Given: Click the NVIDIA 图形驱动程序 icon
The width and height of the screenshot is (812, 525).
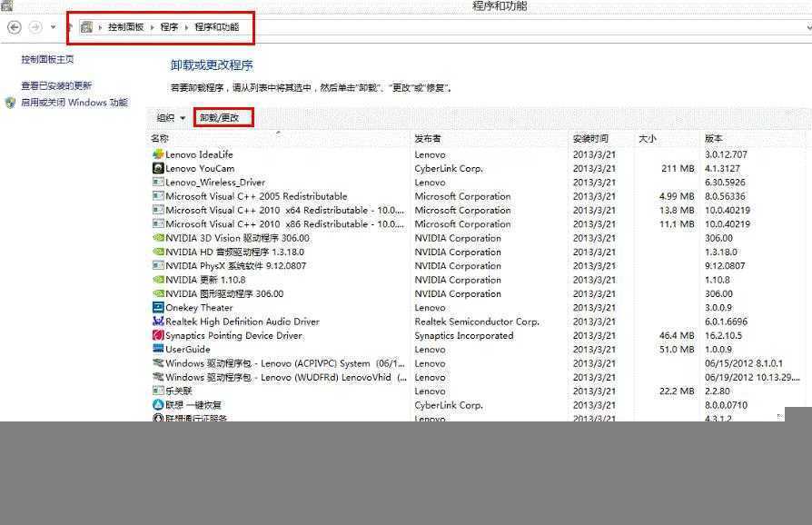Looking at the screenshot, I should [158, 293].
